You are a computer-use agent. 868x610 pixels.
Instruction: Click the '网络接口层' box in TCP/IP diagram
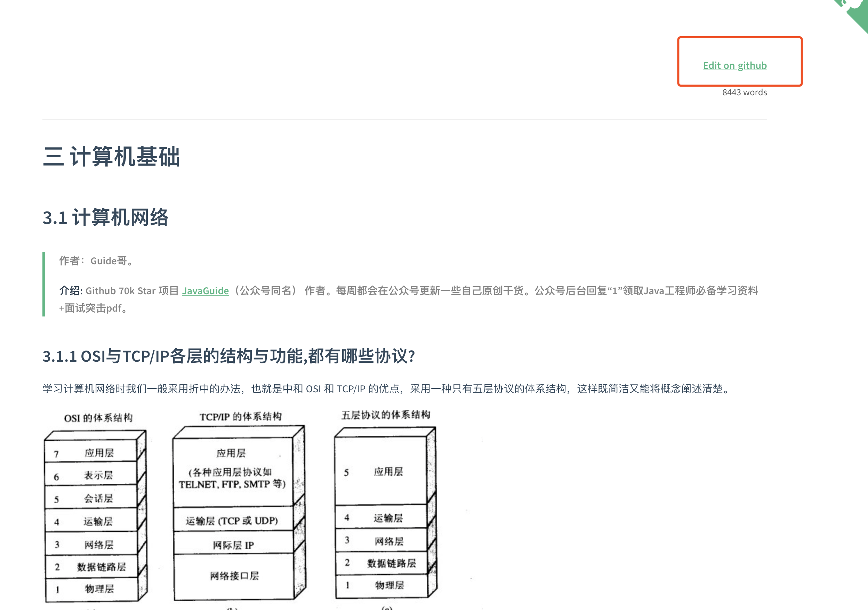click(x=234, y=576)
